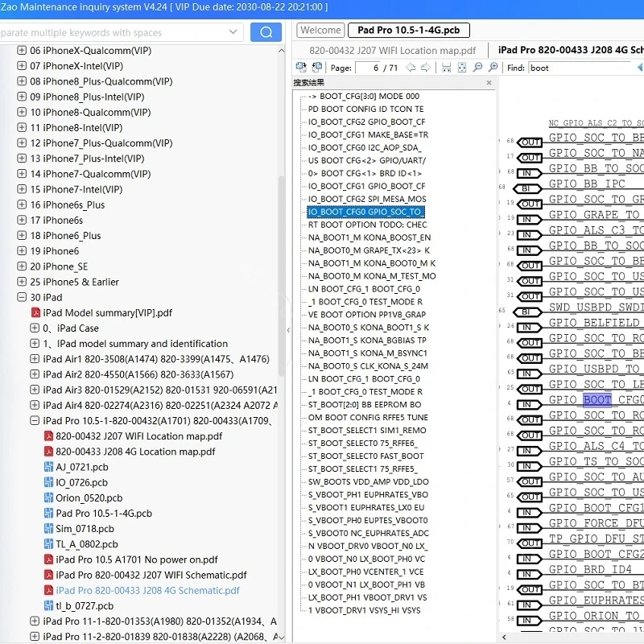
Task: Open Sim_0718.pcb board file
Action: [85, 529]
